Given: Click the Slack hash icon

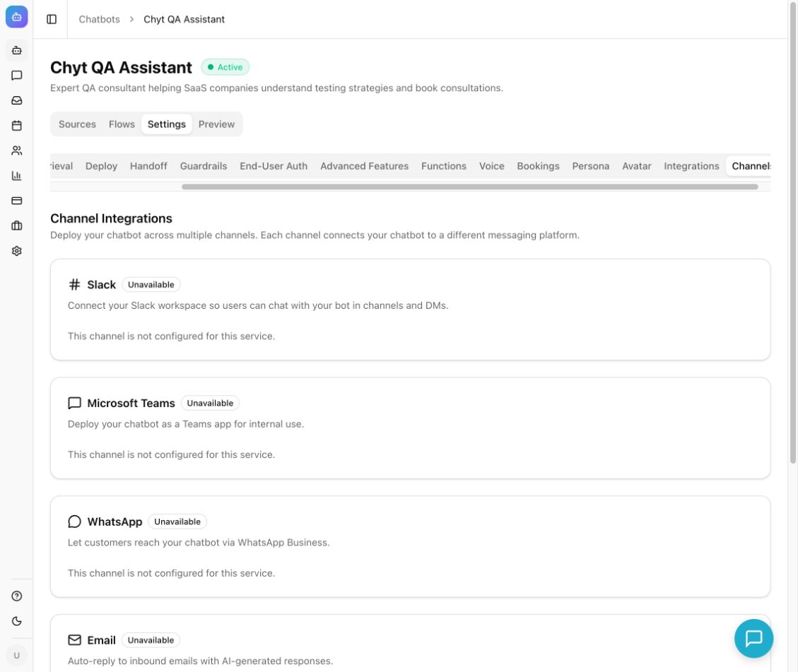Looking at the screenshot, I should (x=74, y=284).
